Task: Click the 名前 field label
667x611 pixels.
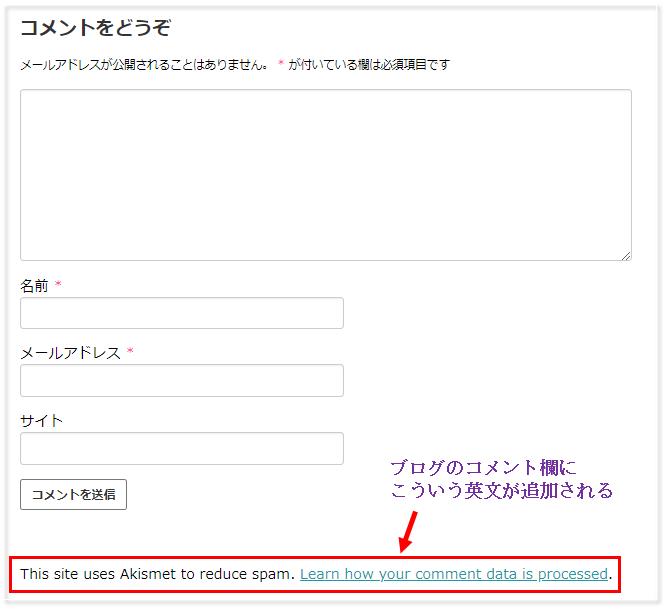Action: pyautogui.click(x=34, y=286)
